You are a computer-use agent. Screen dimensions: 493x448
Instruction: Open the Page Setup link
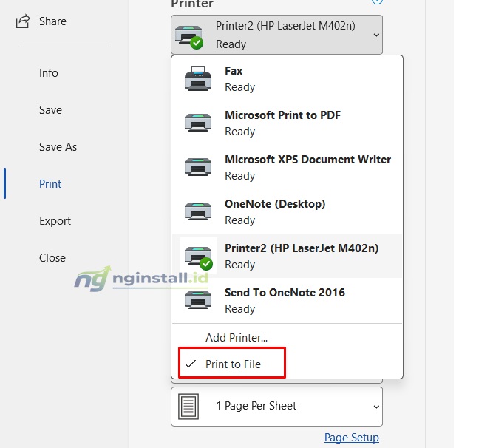click(x=352, y=438)
